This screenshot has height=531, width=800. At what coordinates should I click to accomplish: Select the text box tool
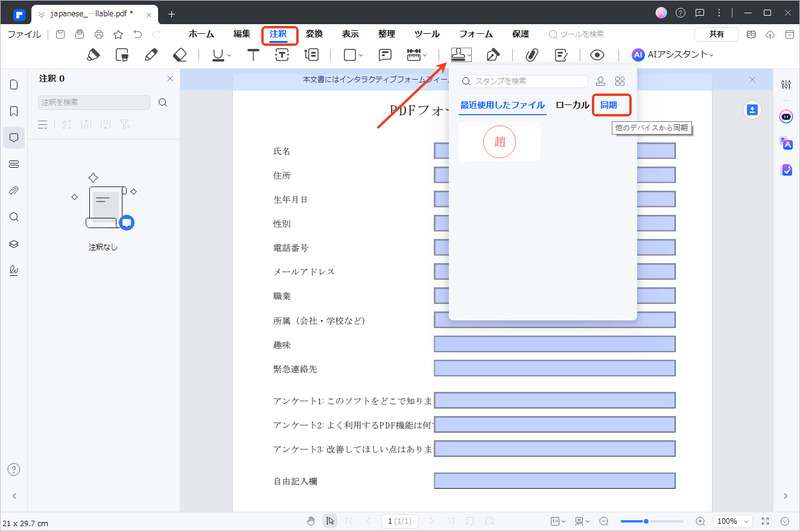(x=282, y=55)
